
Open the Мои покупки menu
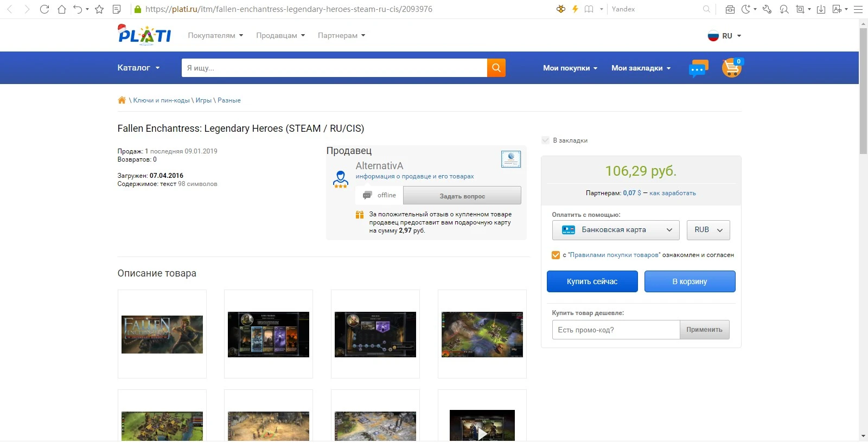pos(570,68)
